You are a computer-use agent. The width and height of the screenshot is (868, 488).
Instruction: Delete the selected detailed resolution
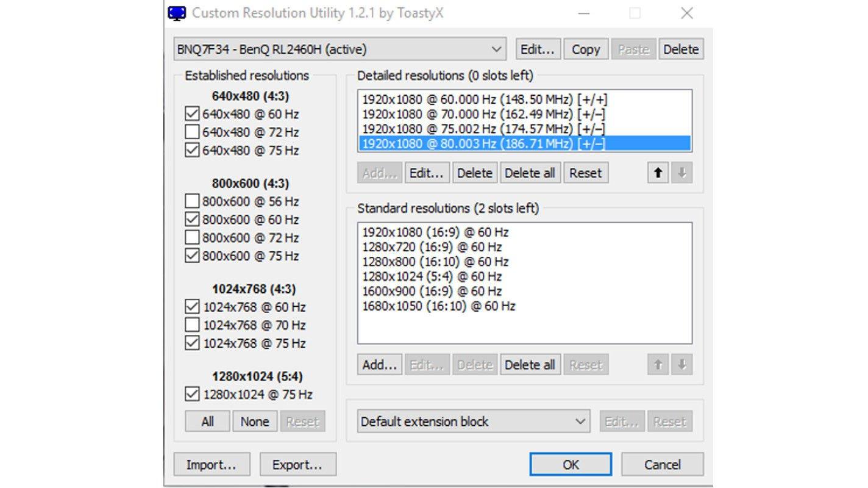tap(474, 173)
